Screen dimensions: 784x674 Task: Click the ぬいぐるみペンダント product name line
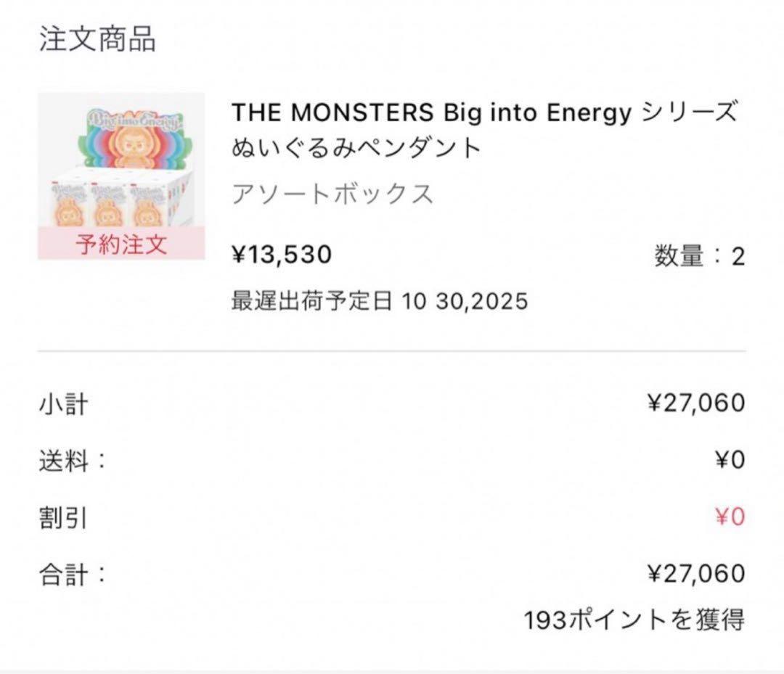point(356,148)
